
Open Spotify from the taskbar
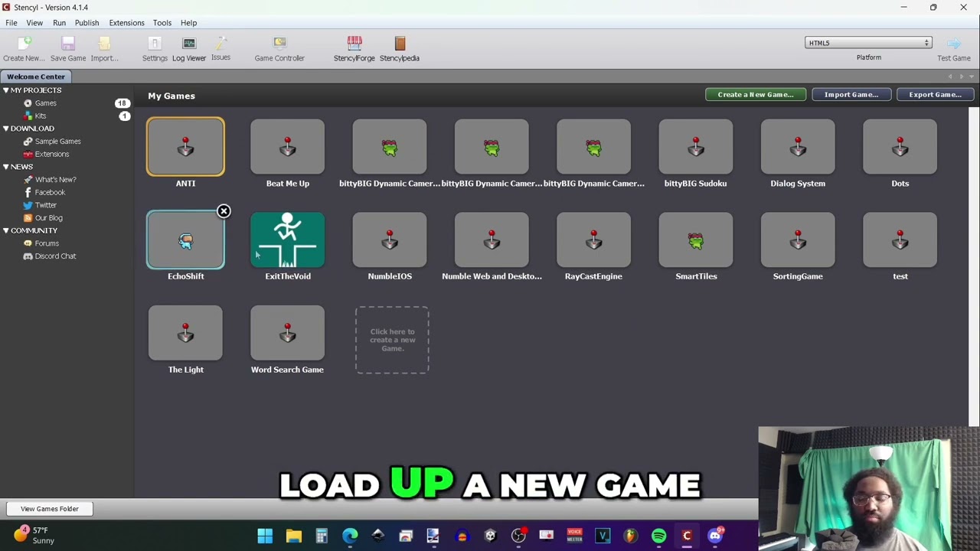(x=658, y=536)
